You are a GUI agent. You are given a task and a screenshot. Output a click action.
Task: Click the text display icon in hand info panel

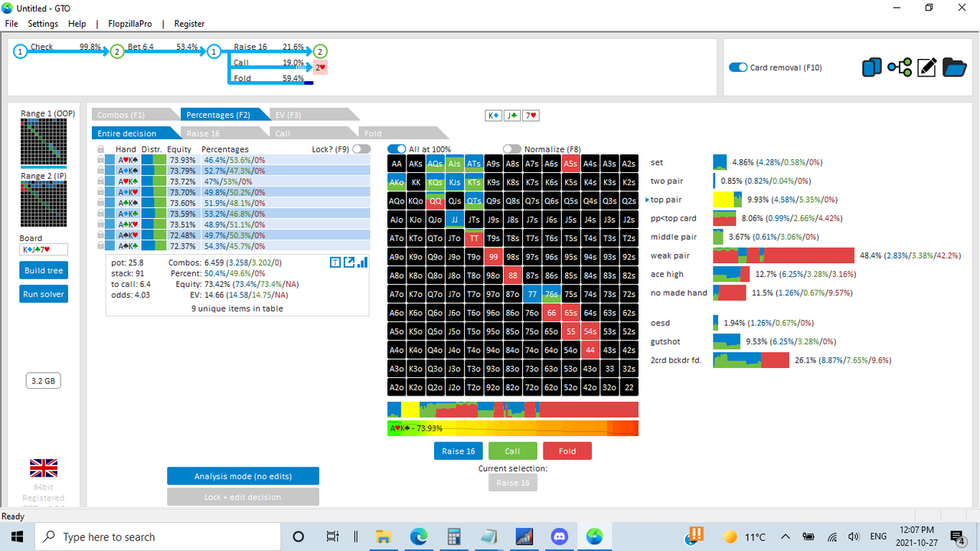pyautogui.click(x=335, y=262)
